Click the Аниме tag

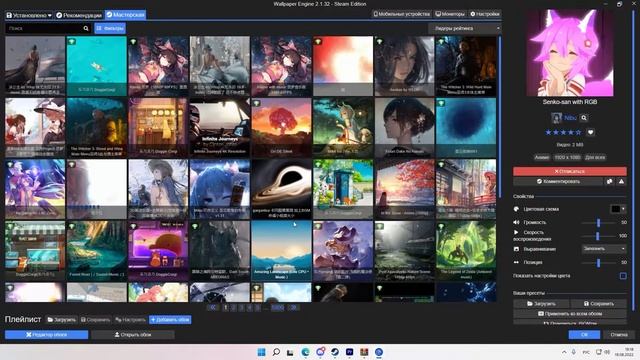542,157
